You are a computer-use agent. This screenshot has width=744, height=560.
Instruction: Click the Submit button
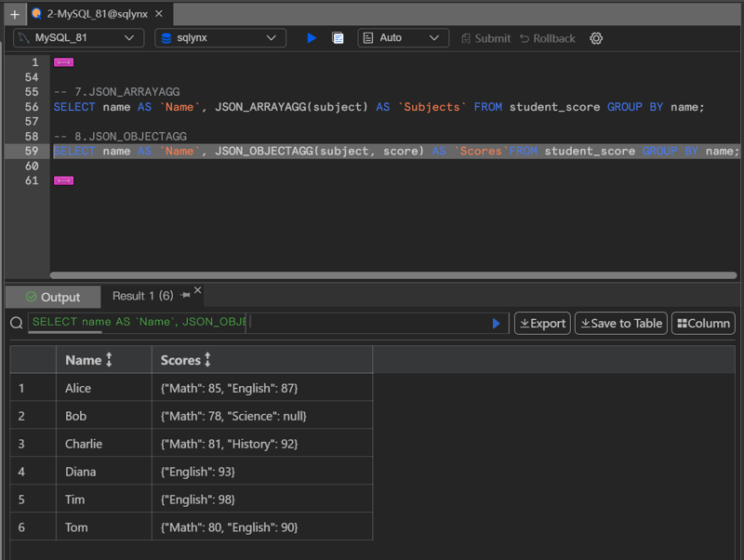coord(485,38)
